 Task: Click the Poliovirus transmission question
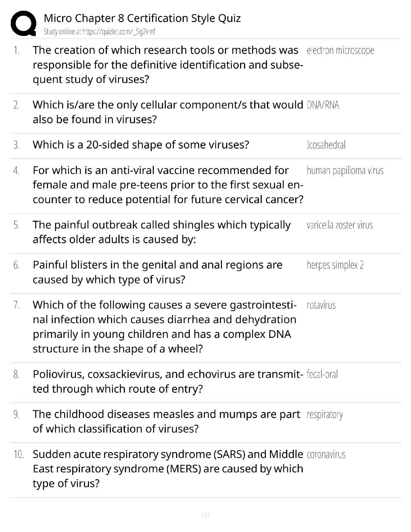168,381
